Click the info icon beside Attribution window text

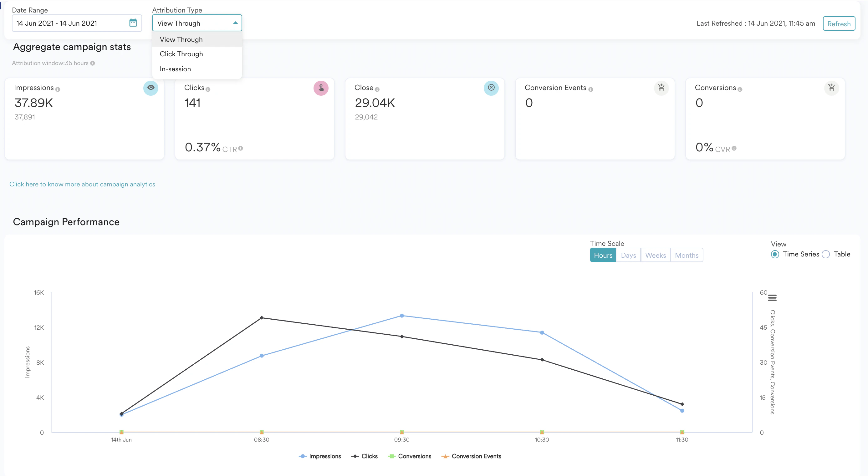click(92, 63)
